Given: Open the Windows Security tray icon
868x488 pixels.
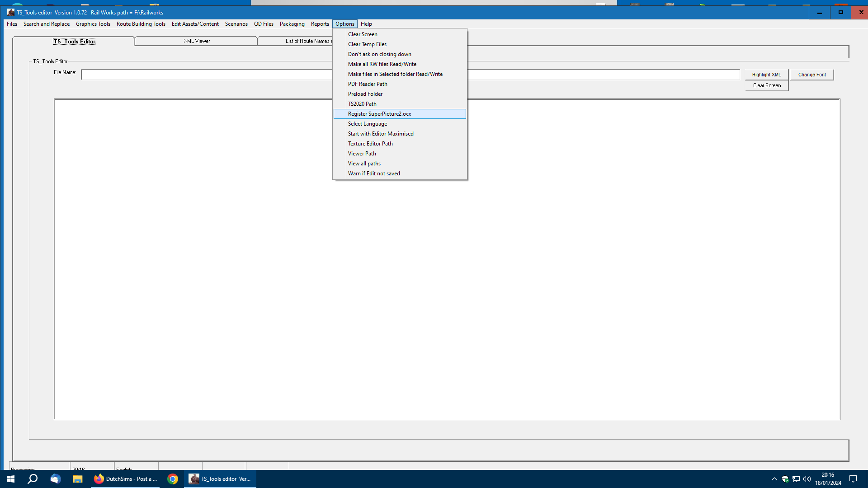Looking at the screenshot, I should 785,479.
